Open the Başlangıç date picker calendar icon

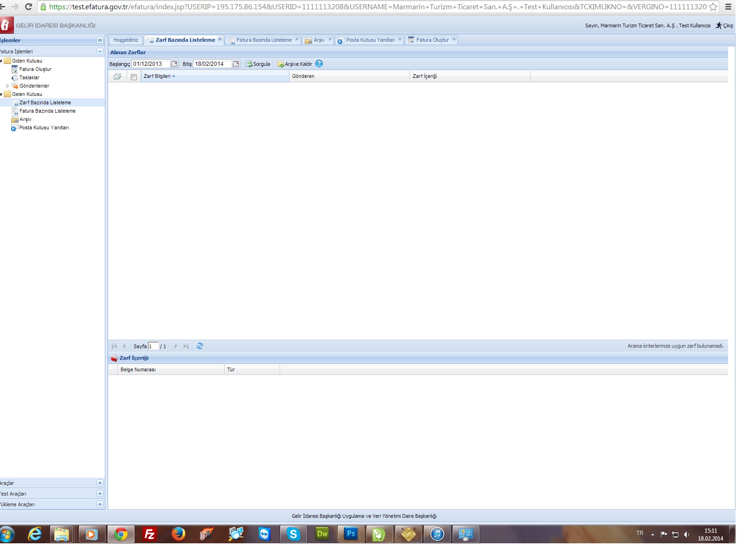click(x=174, y=64)
